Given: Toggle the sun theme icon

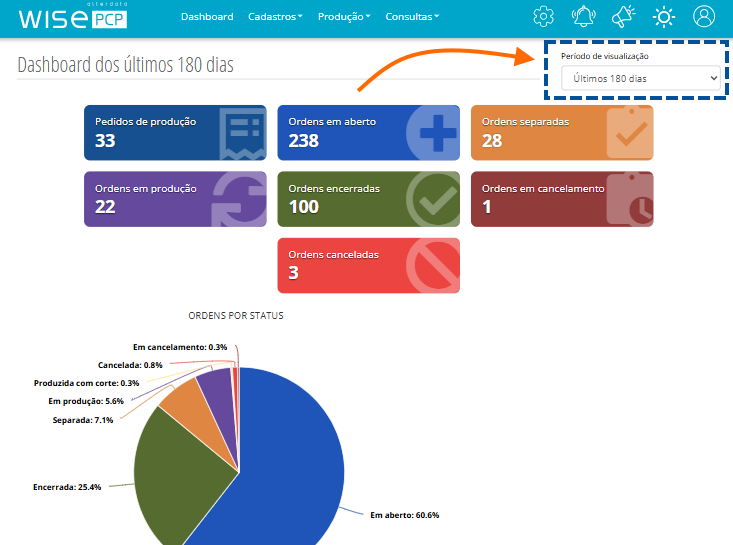Looking at the screenshot, I should tap(664, 17).
